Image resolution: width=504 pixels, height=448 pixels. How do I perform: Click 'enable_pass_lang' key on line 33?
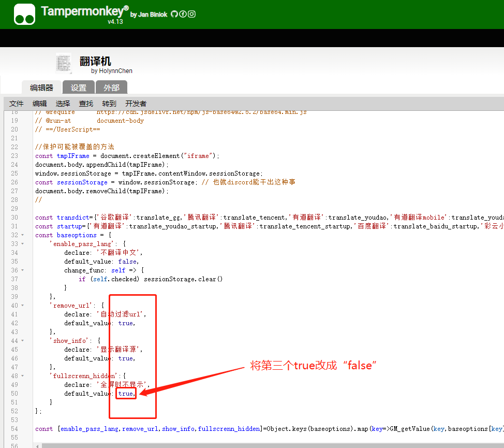point(82,244)
